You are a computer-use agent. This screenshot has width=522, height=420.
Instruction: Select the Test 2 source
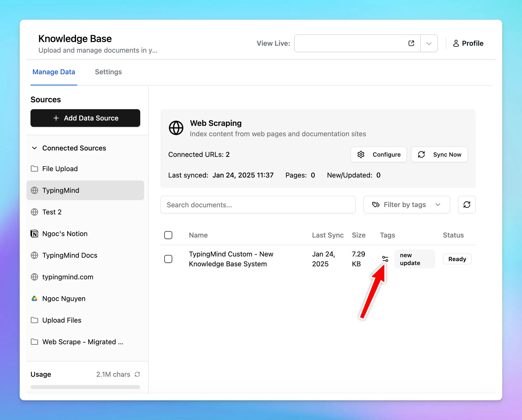pos(85,212)
